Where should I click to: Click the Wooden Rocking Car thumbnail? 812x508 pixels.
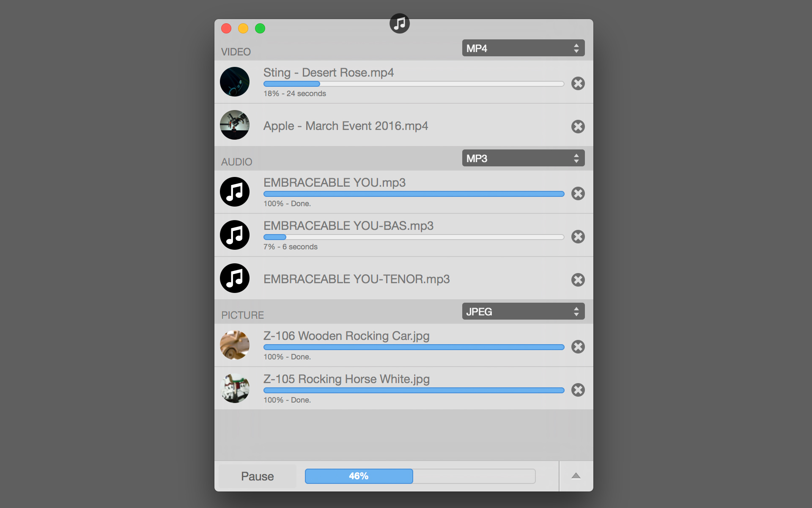(235, 345)
